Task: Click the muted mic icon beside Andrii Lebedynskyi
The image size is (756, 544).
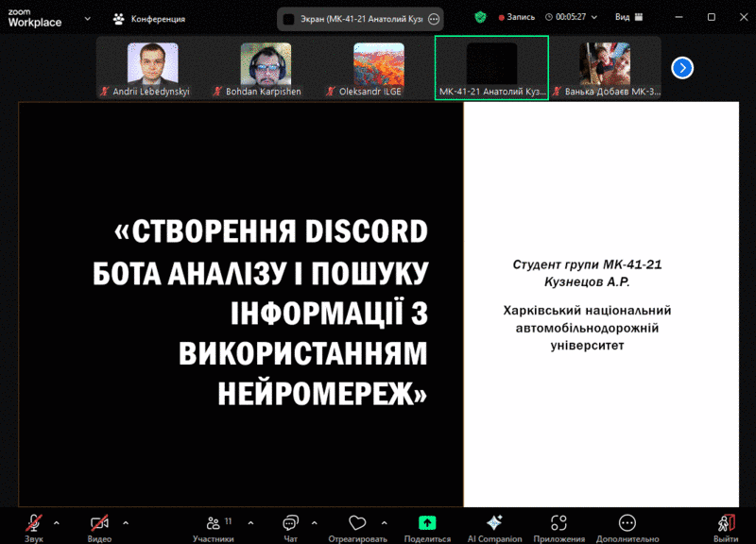Action: click(104, 92)
